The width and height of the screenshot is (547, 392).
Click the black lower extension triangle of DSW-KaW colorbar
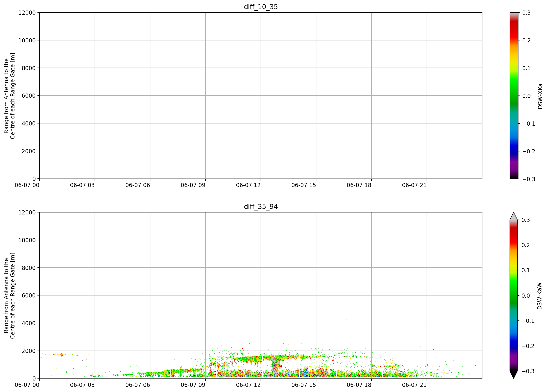pyautogui.click(x=513, y=375)
